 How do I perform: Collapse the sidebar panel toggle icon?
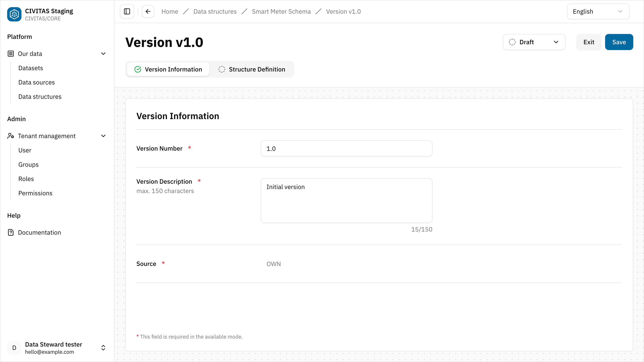[x=127, y=11]
